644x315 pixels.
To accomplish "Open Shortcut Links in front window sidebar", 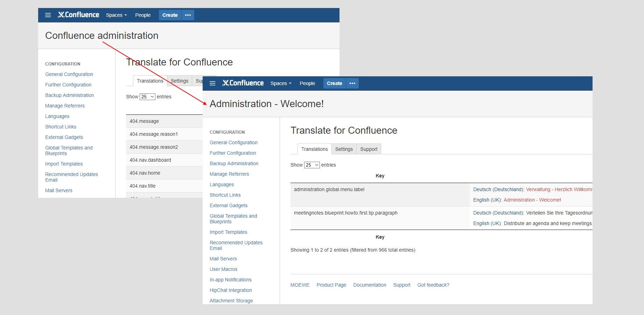I will pyautogui.click(x=225, y=195).
